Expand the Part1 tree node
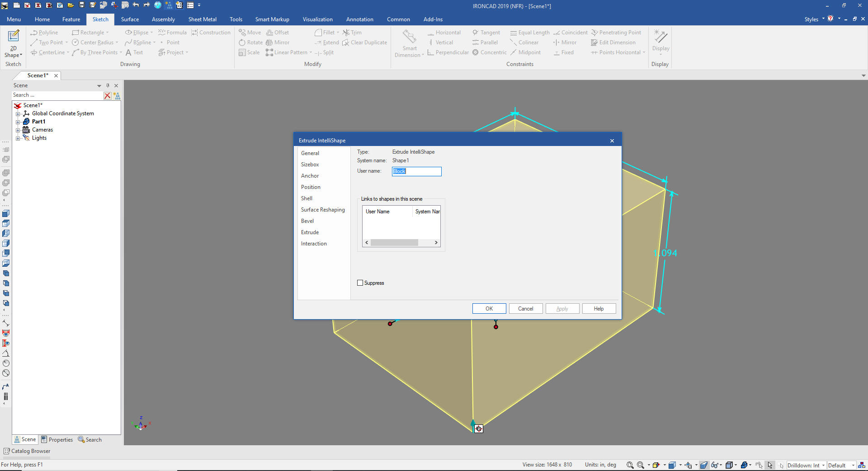 18,122
